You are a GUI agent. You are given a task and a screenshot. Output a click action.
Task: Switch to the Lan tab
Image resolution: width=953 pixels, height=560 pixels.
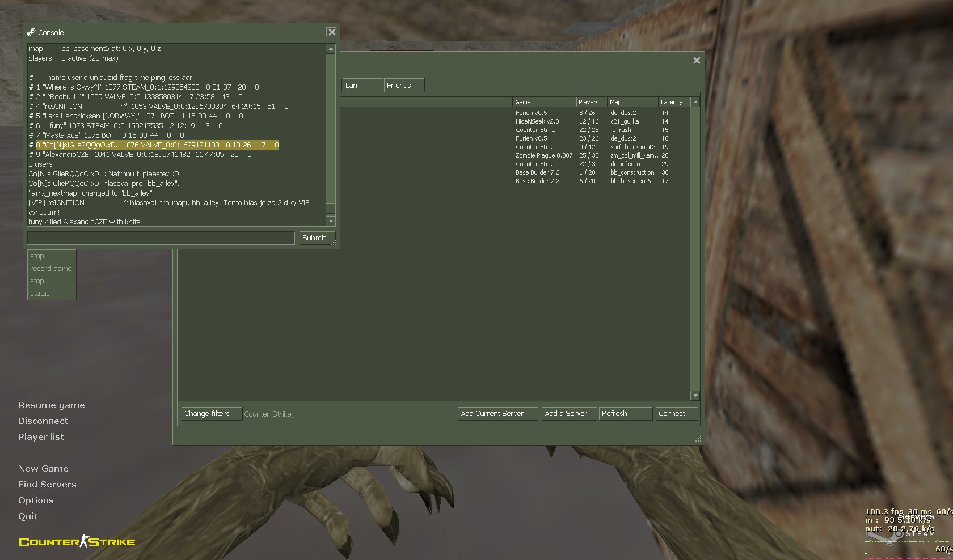coord(362,85)
